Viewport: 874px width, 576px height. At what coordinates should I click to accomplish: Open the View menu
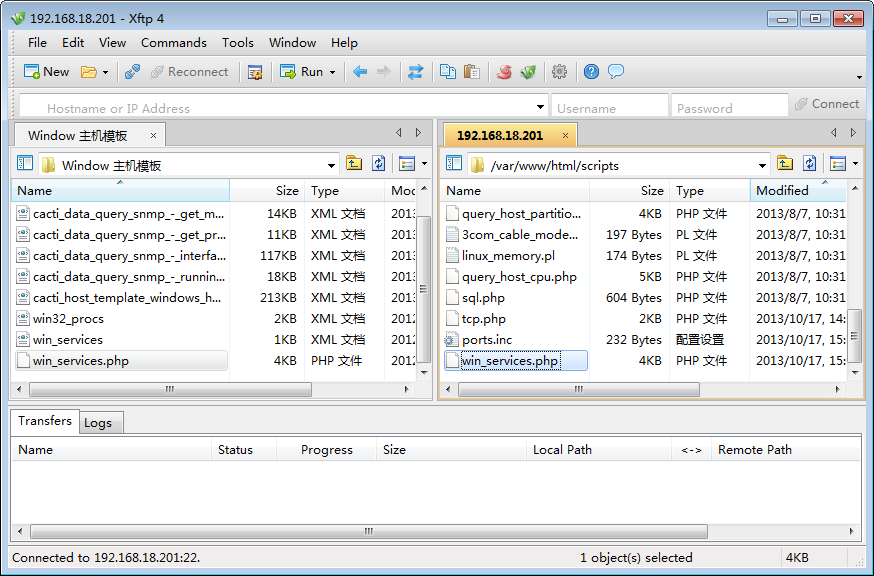(x=113, y=43)
